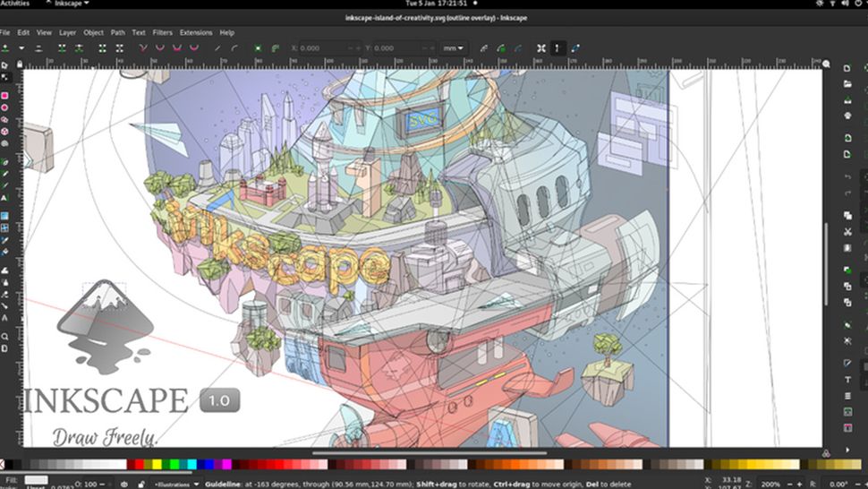Click the Undo arrow icon
868x489 pixels.
click(847, 177)
